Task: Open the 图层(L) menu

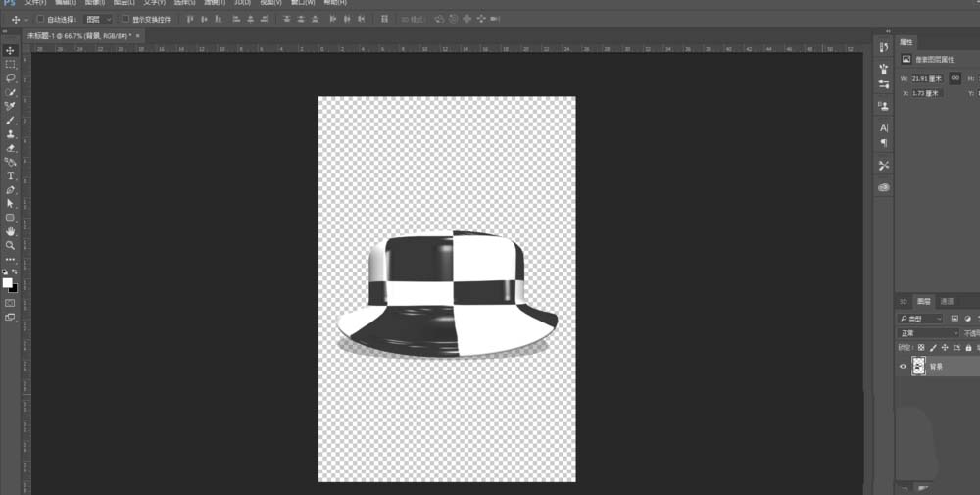Action: coord(123,3)
